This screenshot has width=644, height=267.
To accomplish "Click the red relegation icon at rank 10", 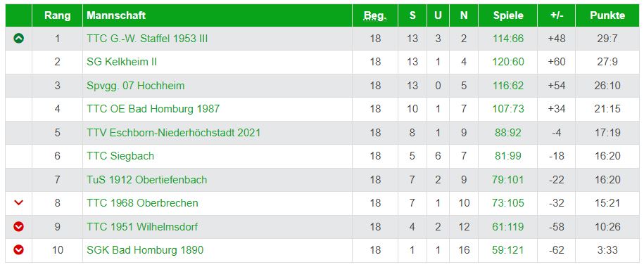I will [x=18, y=249].
